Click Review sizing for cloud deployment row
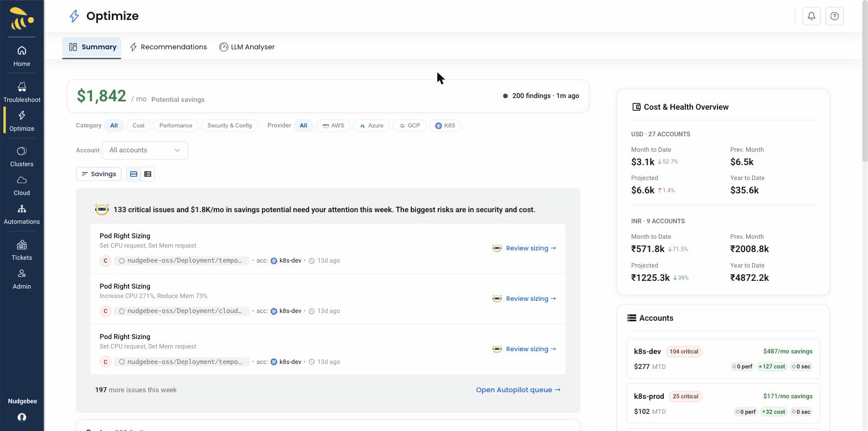This screenshot has height=431, width=868. pyautogui.click(x=531, y=299)
